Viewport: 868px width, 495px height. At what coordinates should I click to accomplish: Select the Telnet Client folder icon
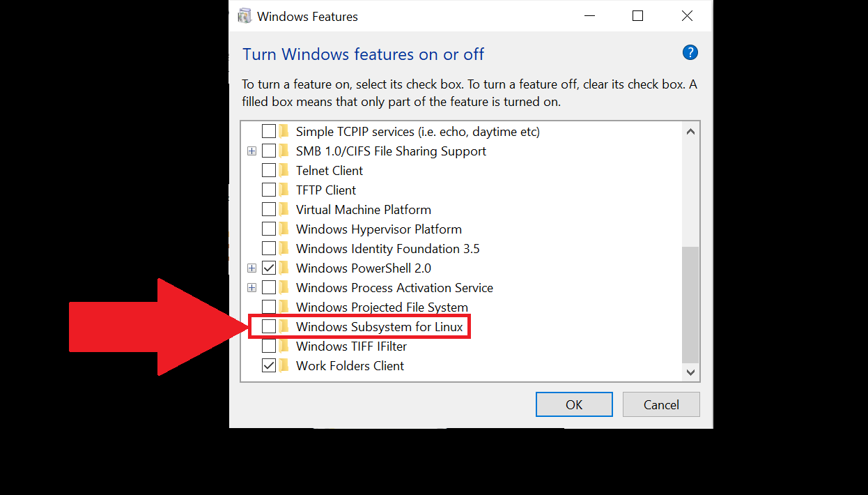pos(284,171)
